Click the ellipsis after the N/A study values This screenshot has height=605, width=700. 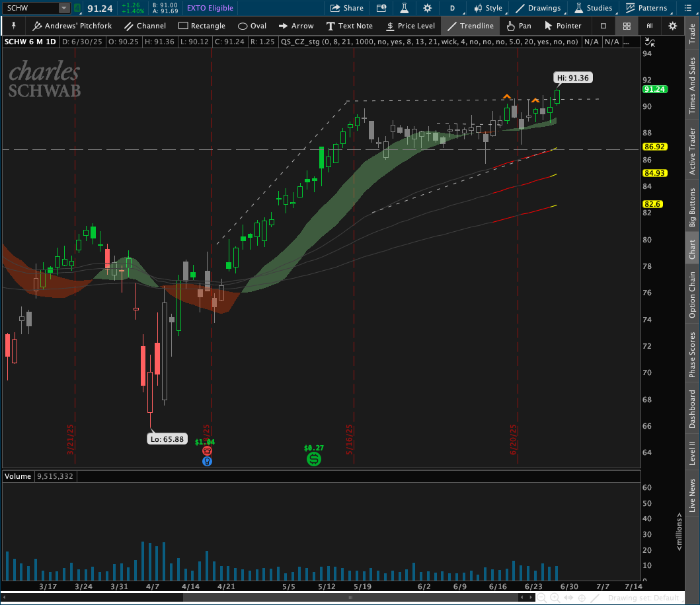pyautogui.click(x=627, y=42)
